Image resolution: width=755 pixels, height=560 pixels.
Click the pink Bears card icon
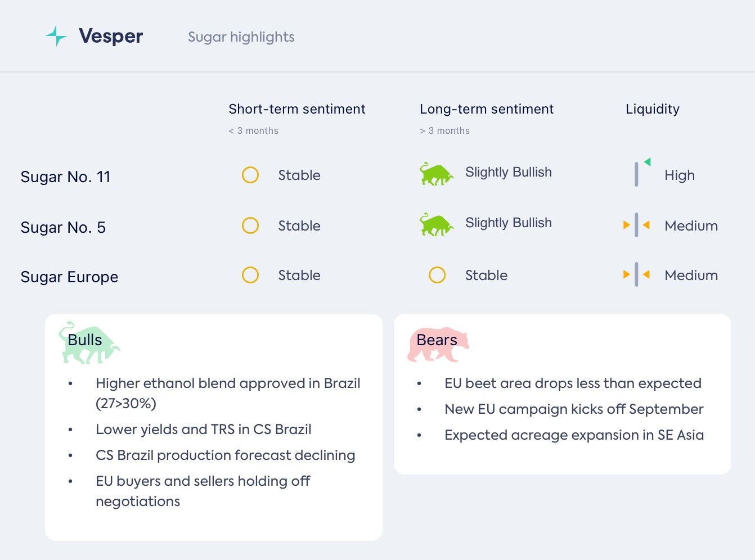click(438, 344)
